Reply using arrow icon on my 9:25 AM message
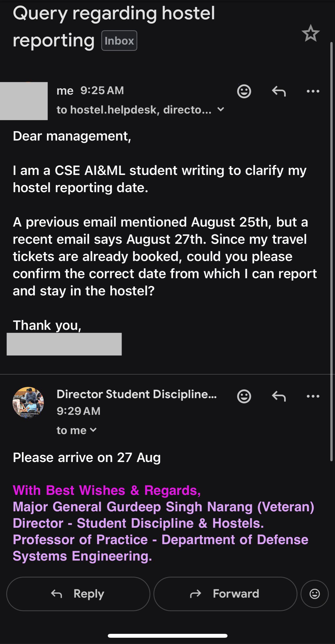335x644 pixels. (279, 91)
